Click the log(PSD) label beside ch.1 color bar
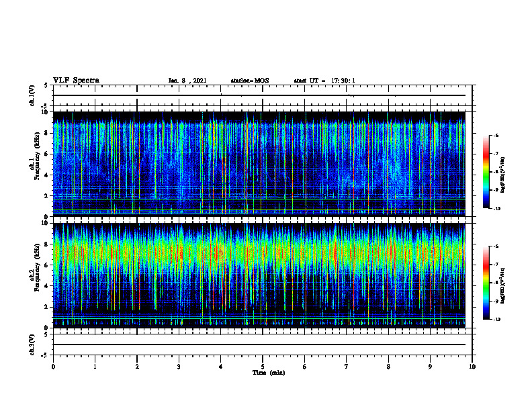Image resolution: width=532 pixels, height=411 pixels. pyautogui.click(x=503, y=175)
